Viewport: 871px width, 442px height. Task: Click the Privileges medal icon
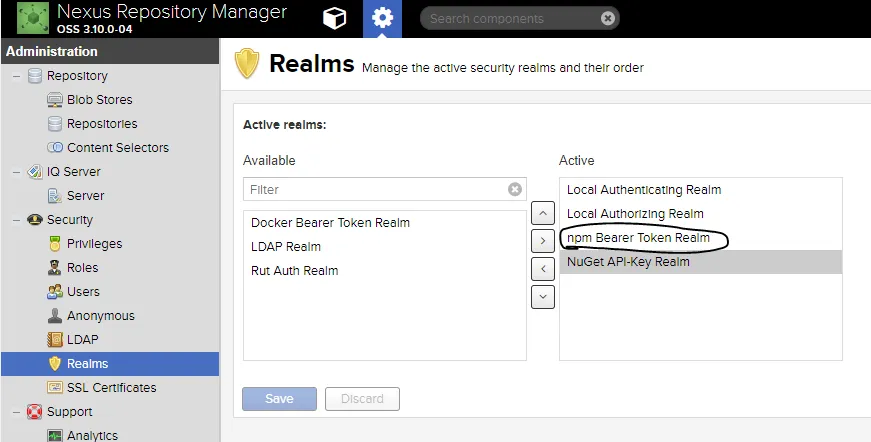click(x=55, y=244)
